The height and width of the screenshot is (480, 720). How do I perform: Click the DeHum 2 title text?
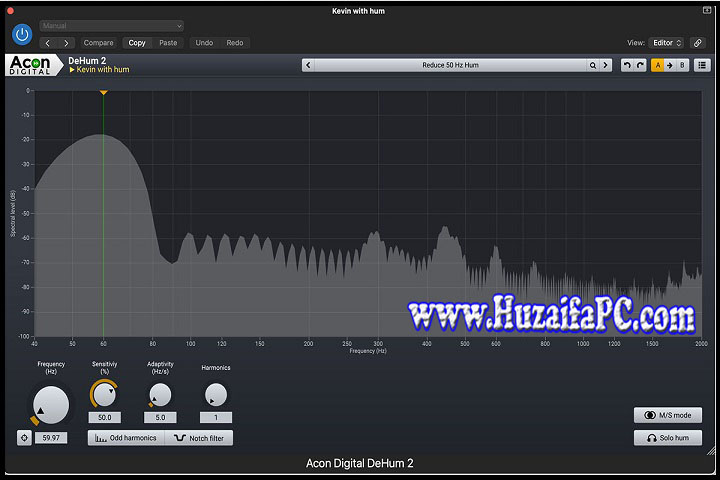click(87, 60)
